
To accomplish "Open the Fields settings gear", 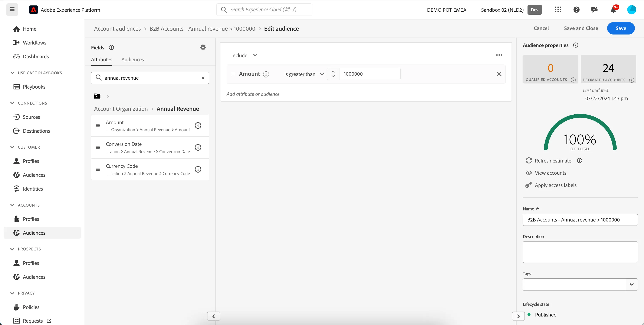I will point(203,47).
